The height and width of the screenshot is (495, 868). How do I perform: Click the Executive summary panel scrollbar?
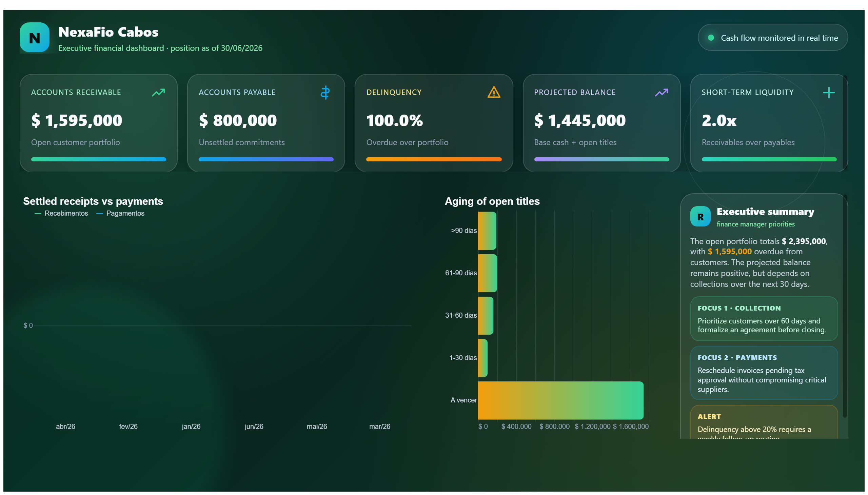click(845, 306)
